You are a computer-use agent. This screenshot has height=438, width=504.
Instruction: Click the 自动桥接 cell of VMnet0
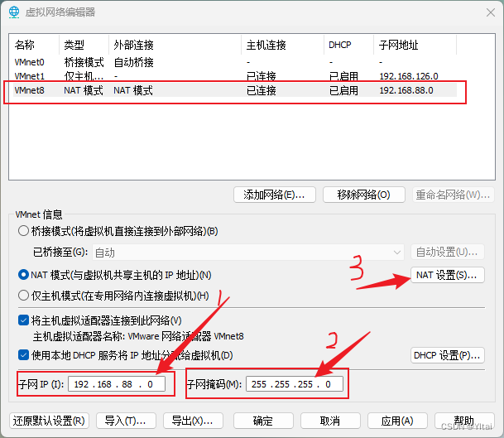pos(134,62)
